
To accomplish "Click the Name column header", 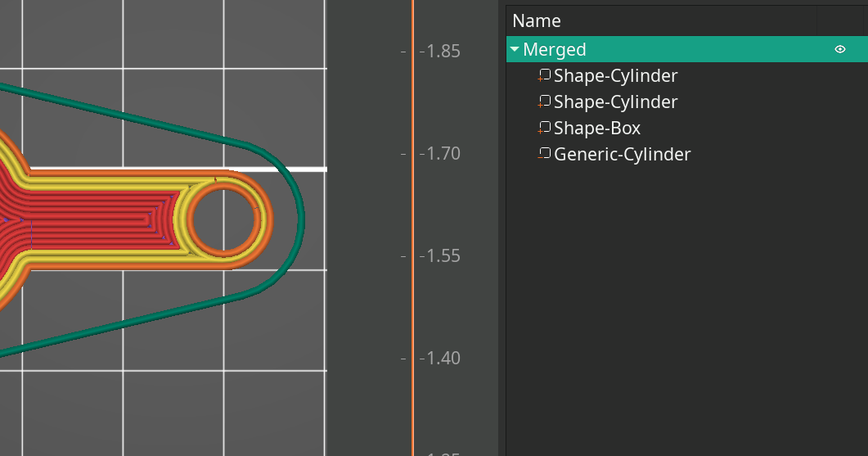I will click(537, 21).
